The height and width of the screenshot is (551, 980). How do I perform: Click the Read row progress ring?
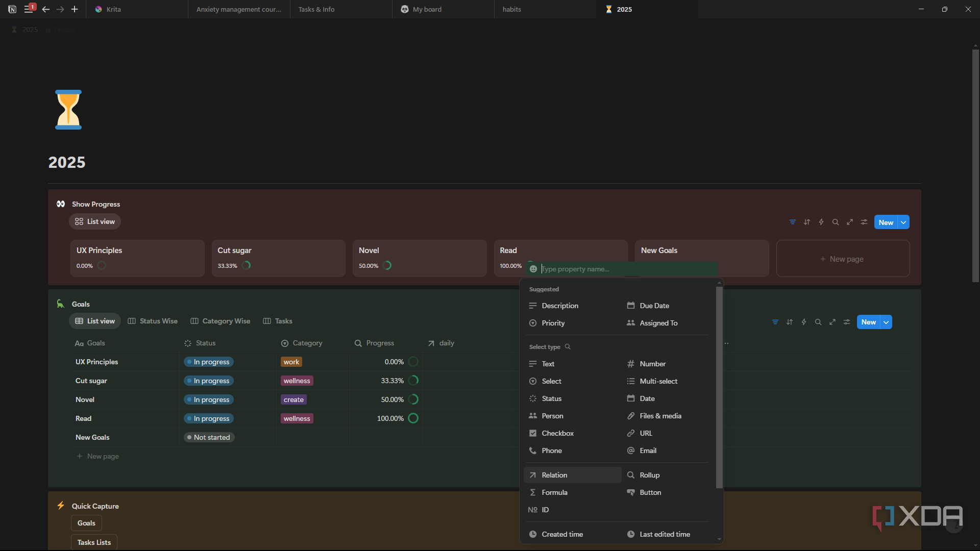(413, 418)
